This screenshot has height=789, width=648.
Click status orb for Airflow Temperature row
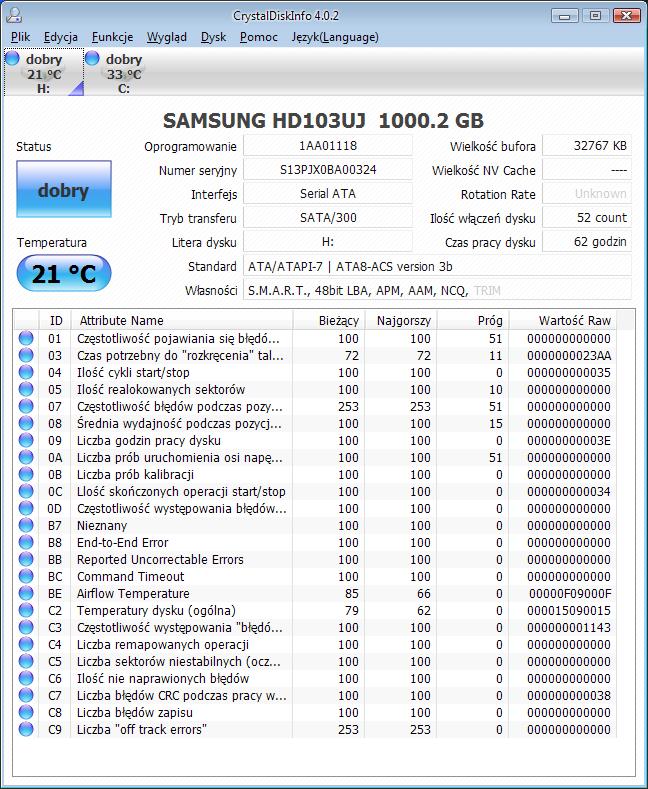tap(26, 593)
